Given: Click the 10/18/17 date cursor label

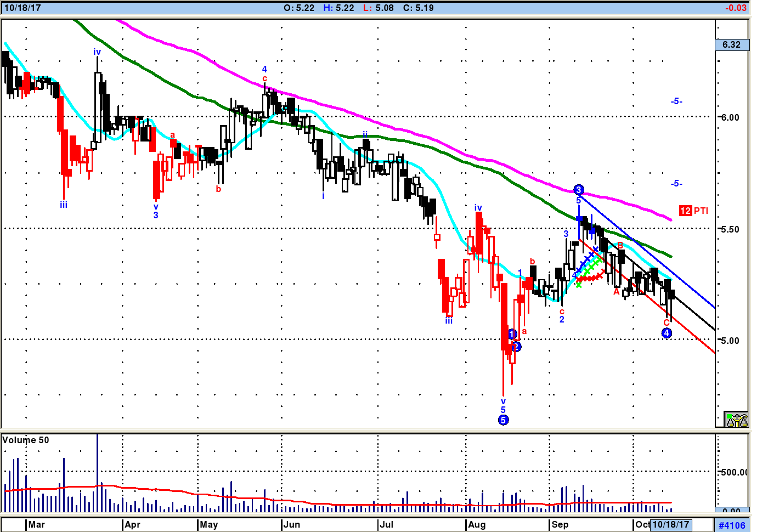Looking at the screenshot, I should pos(670,524).
